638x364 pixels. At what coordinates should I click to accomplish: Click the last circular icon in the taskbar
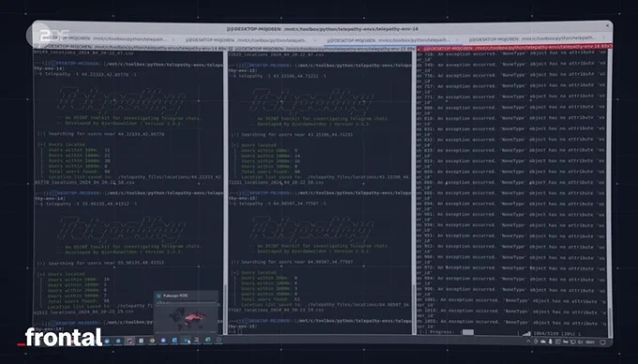point(219,340)
